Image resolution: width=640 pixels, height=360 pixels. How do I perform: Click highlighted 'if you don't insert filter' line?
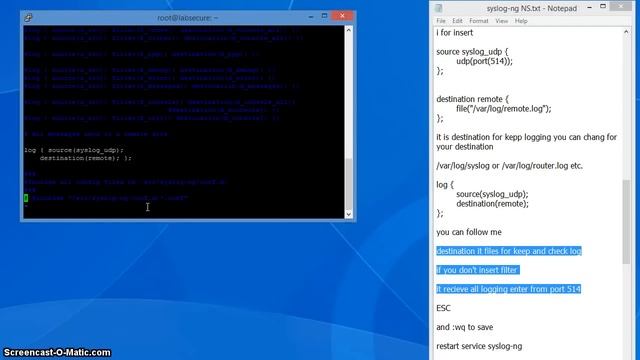pos(478,270)
